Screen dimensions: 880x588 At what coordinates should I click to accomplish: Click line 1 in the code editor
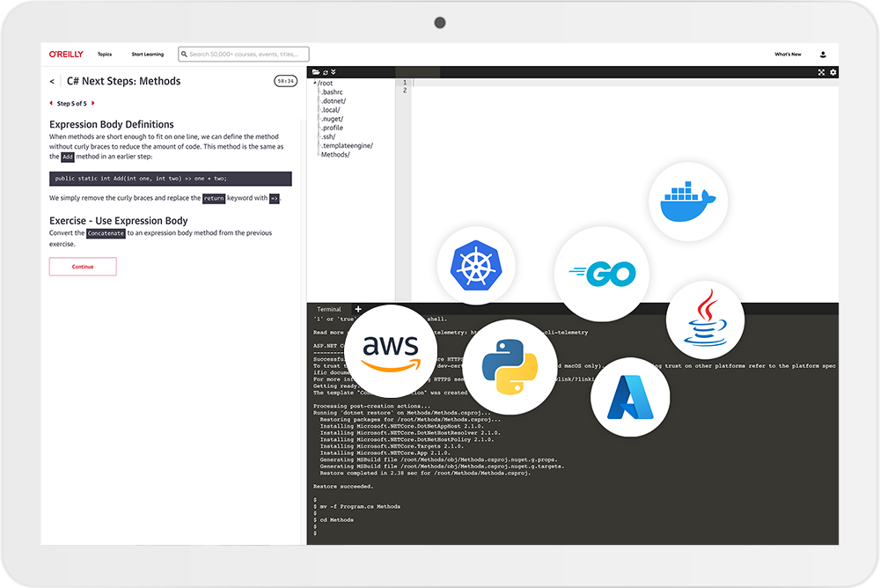pyautogui.click(x=625, y=83)
